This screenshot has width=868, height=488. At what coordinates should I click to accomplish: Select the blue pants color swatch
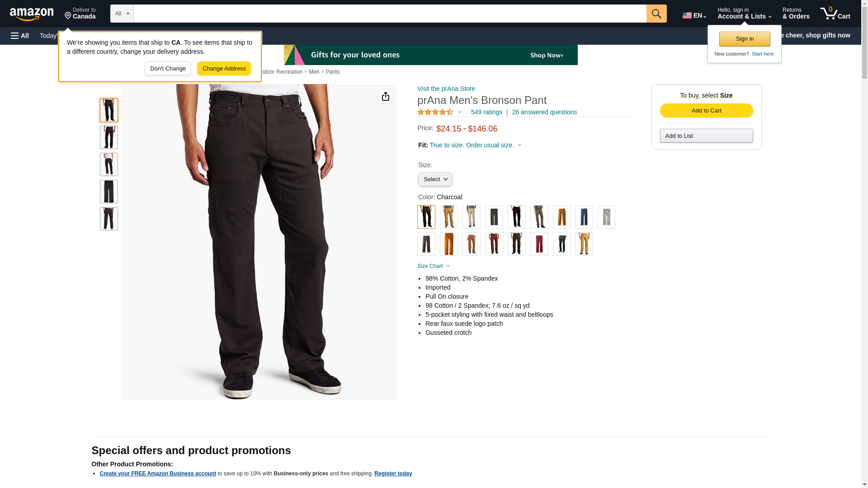click(x=584, y=217)
